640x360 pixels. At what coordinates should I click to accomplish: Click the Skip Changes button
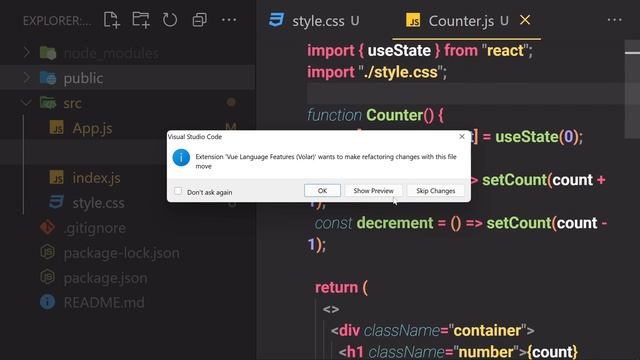[436, 191]
